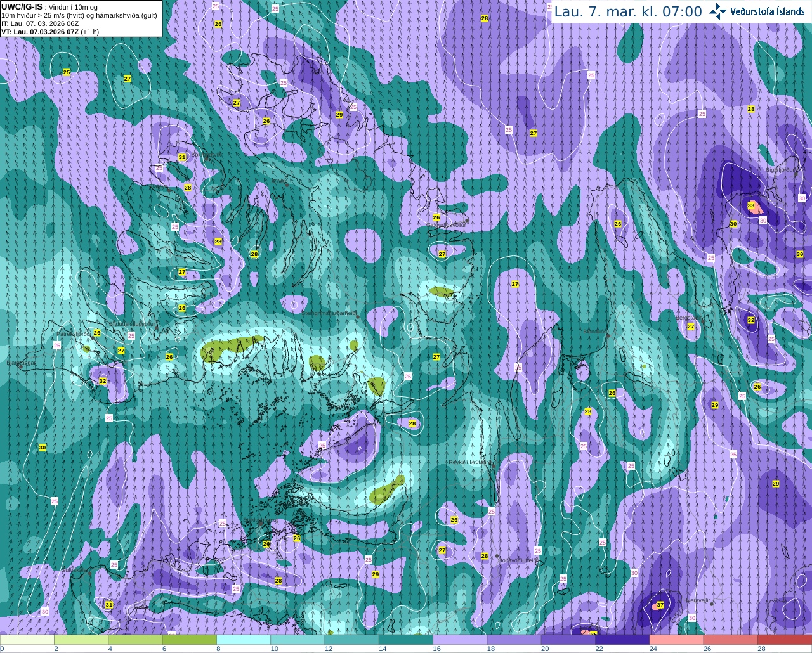
Task: Click the Hveravellir station label
Action: 696,600
